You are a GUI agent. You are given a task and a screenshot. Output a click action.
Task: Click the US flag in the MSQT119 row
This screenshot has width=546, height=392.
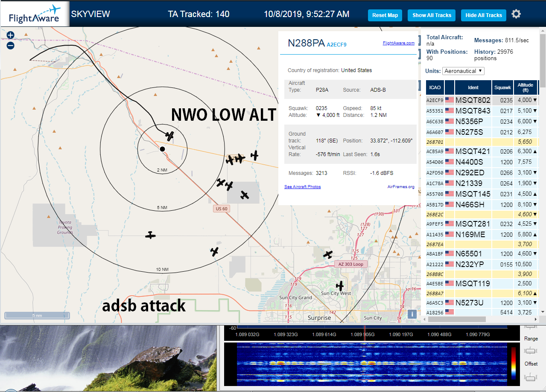(450, 284)
